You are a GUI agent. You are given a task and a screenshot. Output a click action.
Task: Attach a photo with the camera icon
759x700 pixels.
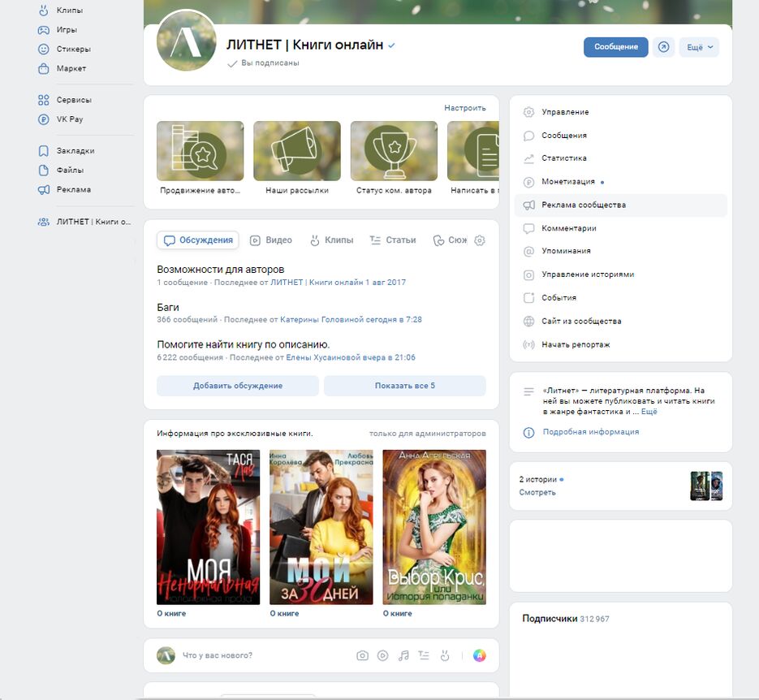coord(363,655)
